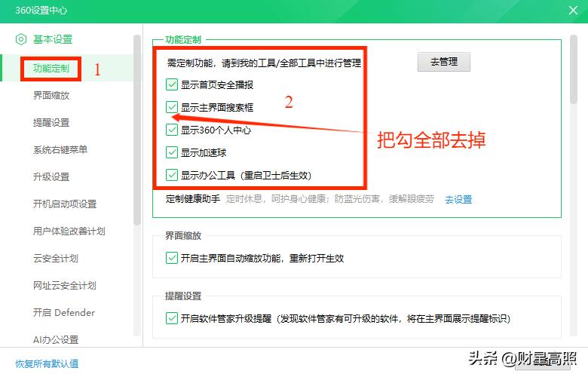Click the sidebar vertical scrollbar

point(137,130)
